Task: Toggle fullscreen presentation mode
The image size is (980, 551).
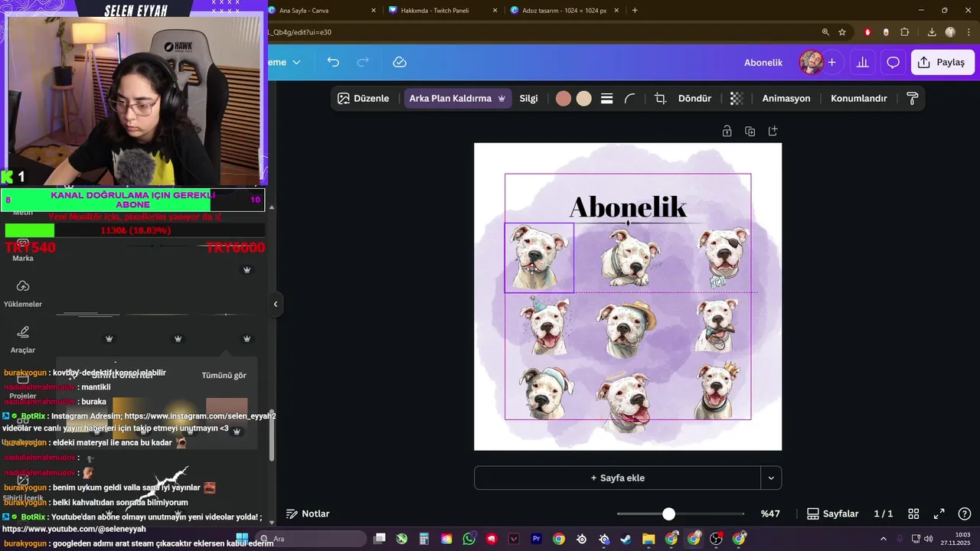Action: pyautogui.click(x=939, y=514)
